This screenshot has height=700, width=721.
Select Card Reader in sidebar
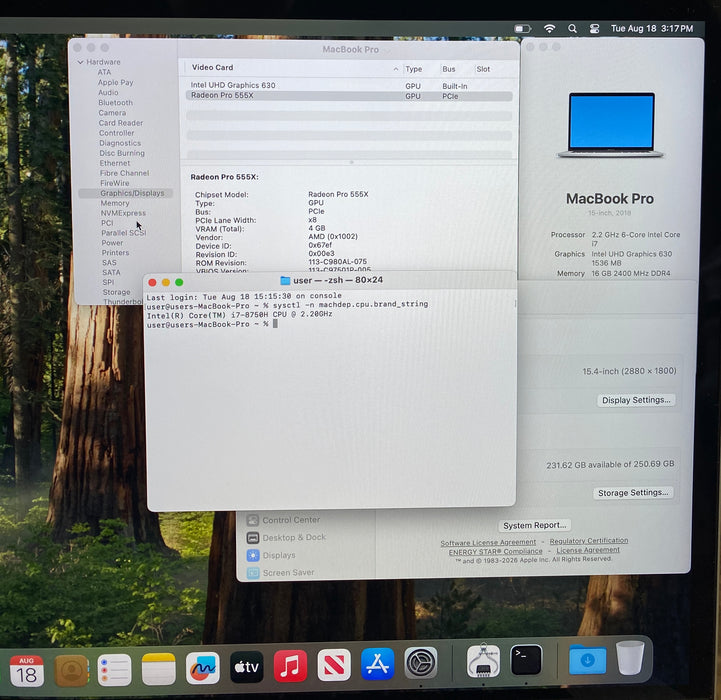(x=120, y=123)
